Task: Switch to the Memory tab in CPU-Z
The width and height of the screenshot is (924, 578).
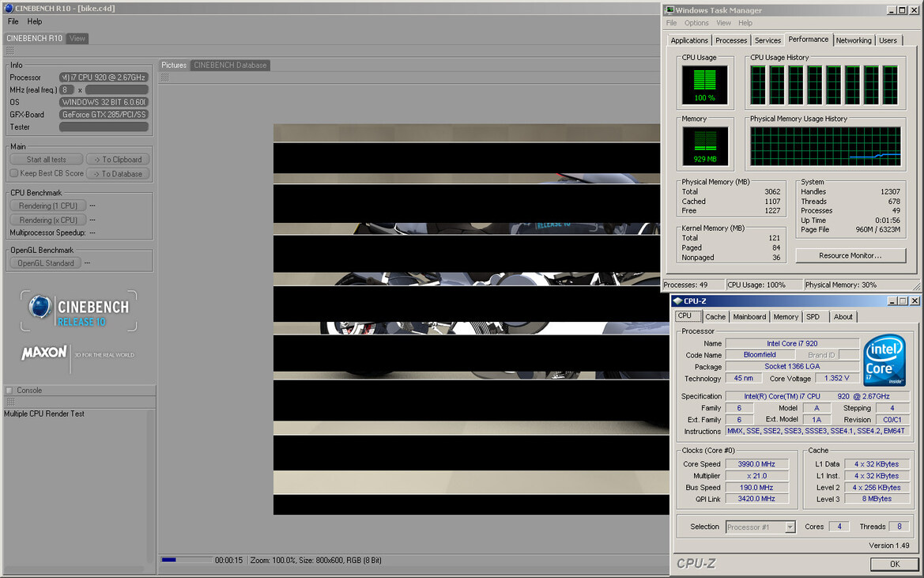Action: 786,317
